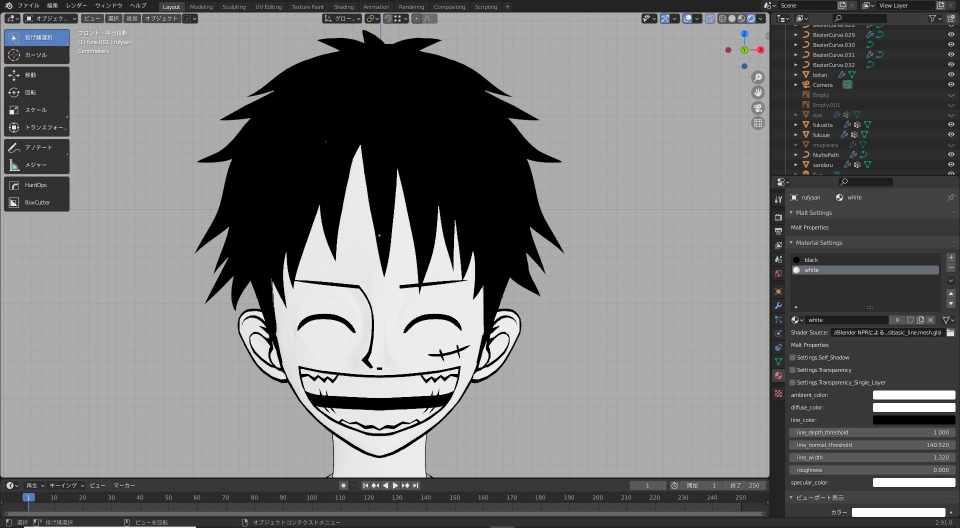
Task: Open the Physics properties tab
Action: point(778,333)
